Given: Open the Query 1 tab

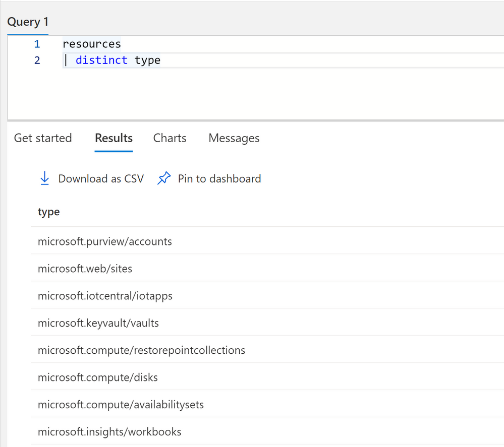Looking at the screenshot, I should [28, 22].
